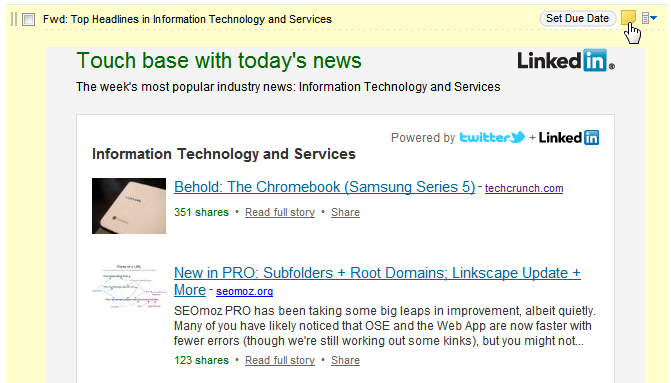Visit the techcrunch.com source link

tap(524, 188)
